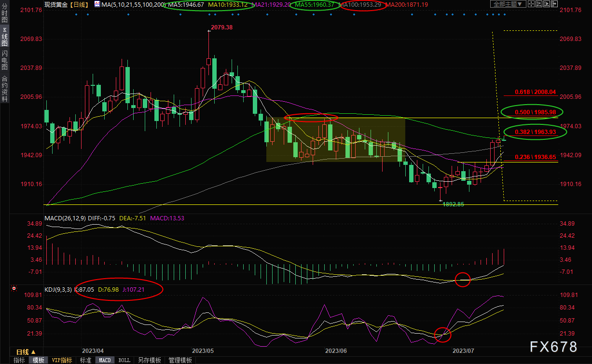This screenshot has height=364, width=592.
Task: Click the chart replay play icon
Action: coord(547,4)
